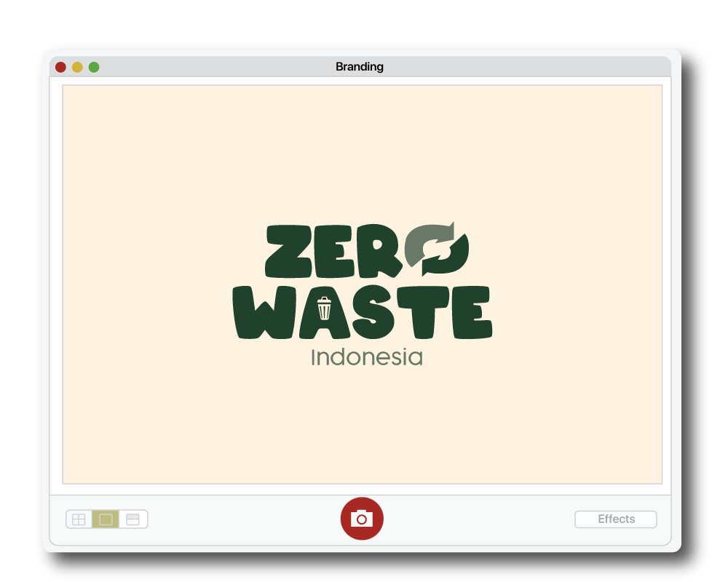
Task: Click the letter Z in the logo
Action: [286, 251]
